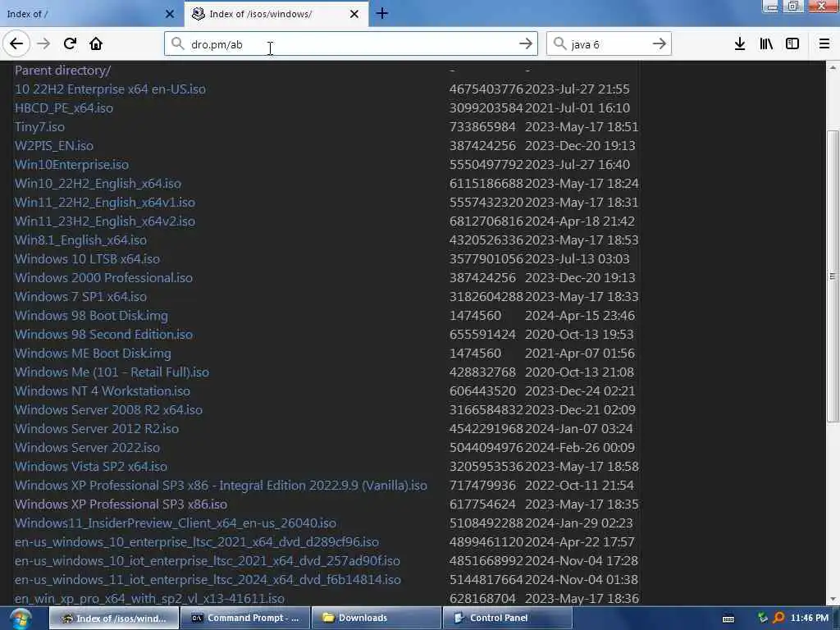Click the 11:46 PM system clock
Image resolution: width=840 pixels, height=630 pixels.
(810, 618)
